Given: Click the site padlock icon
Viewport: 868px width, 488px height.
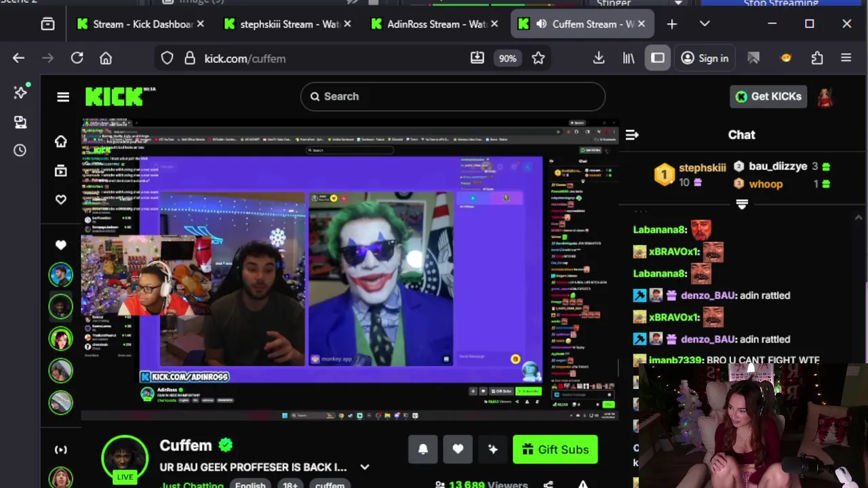Looking at the screenshot, I should (x=190, y=58).
